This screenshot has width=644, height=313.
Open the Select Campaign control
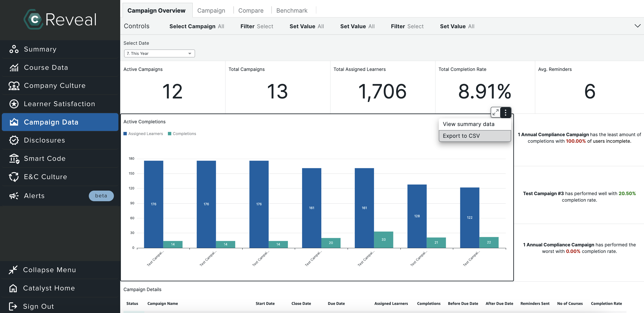coord(197,26)
